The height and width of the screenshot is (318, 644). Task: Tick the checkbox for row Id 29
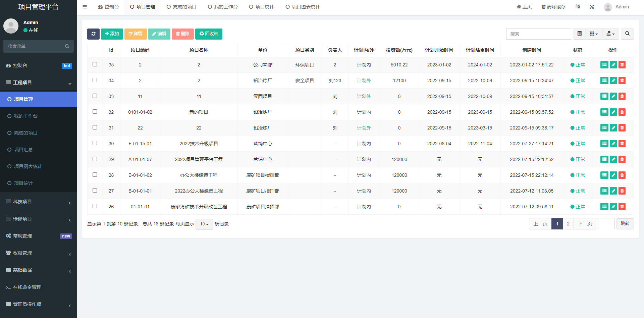[x=95, y=159]
